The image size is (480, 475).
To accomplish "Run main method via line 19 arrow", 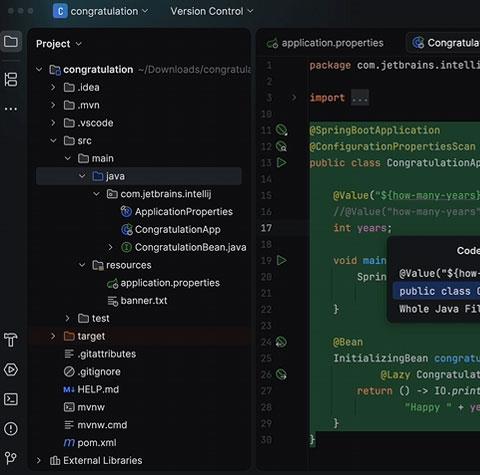I will (282, 260).
